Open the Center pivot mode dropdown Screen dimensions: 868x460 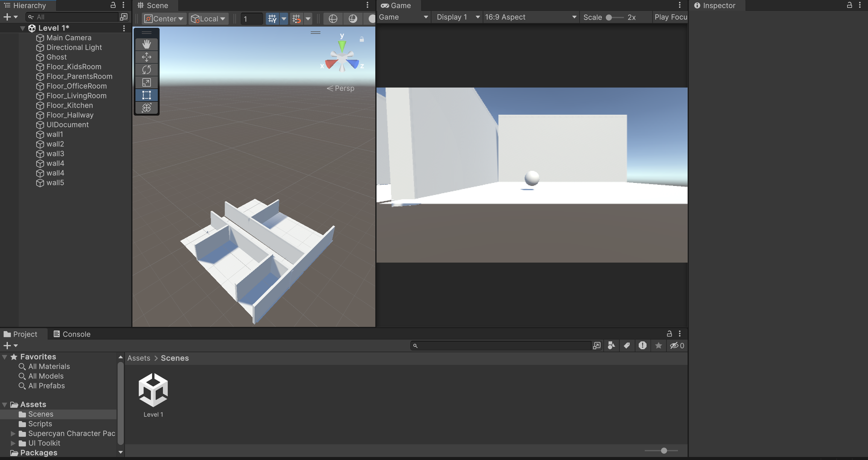pyautogui.click(x=164, y=19)
